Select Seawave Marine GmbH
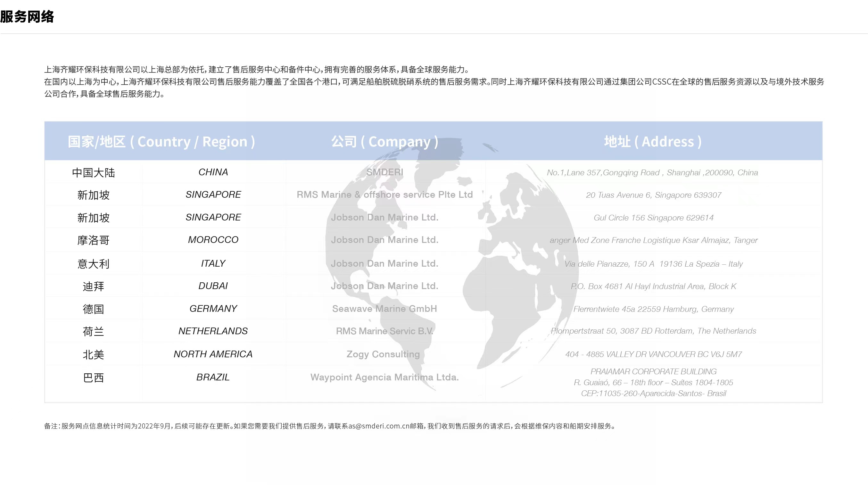This screenshot has width=868, height=490. (x=384, y=308)
